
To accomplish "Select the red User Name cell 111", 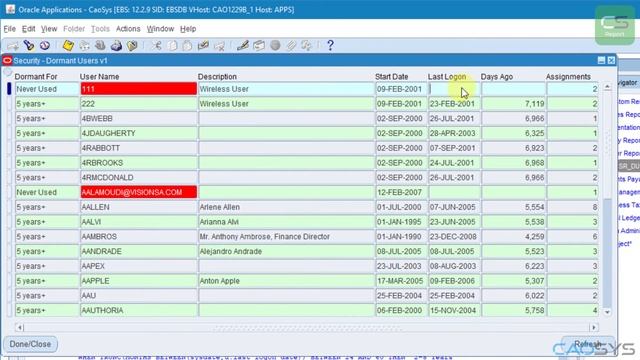I will 138,89.
